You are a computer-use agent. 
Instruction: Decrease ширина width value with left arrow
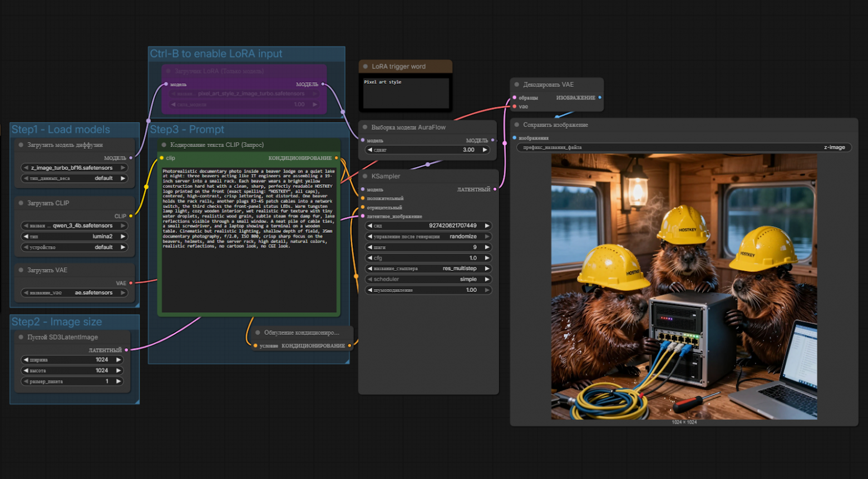25,360
